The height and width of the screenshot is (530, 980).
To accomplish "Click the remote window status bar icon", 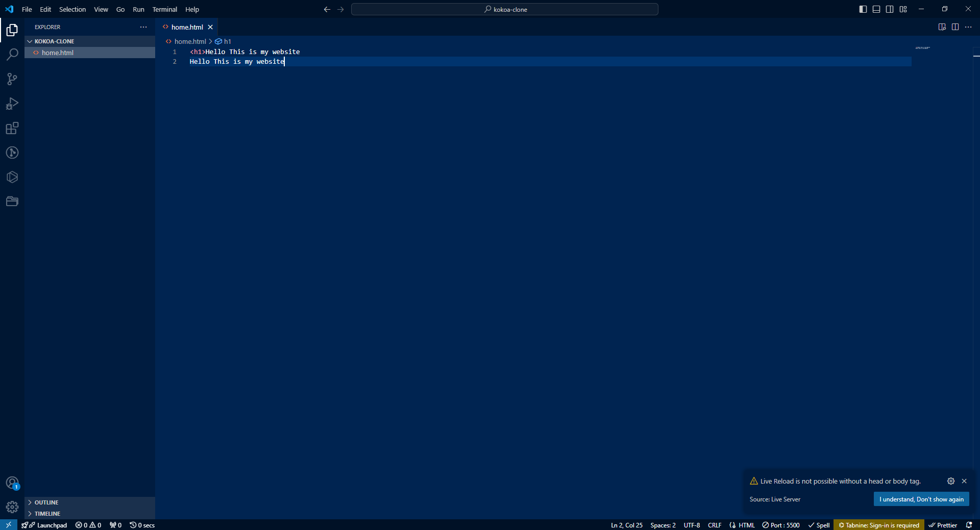I will click(9, 525).
